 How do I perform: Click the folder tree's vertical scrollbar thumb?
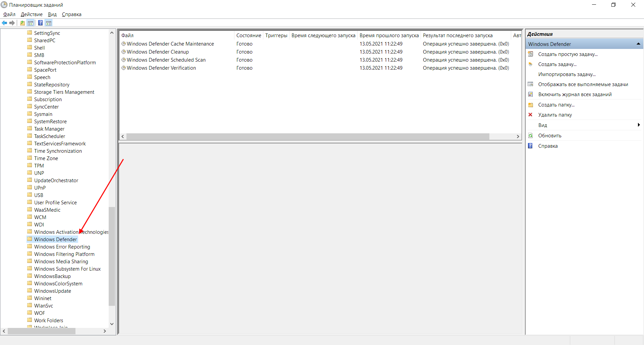coord(112,256)
